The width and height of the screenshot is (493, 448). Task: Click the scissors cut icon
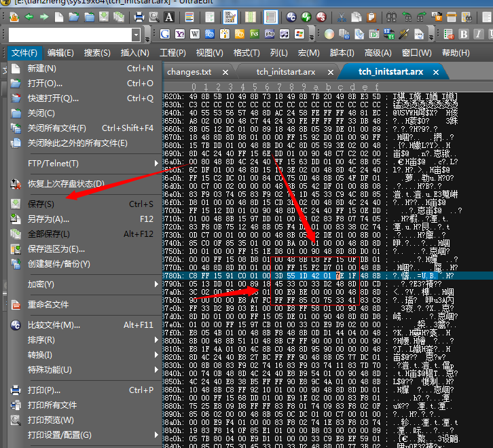341,17
